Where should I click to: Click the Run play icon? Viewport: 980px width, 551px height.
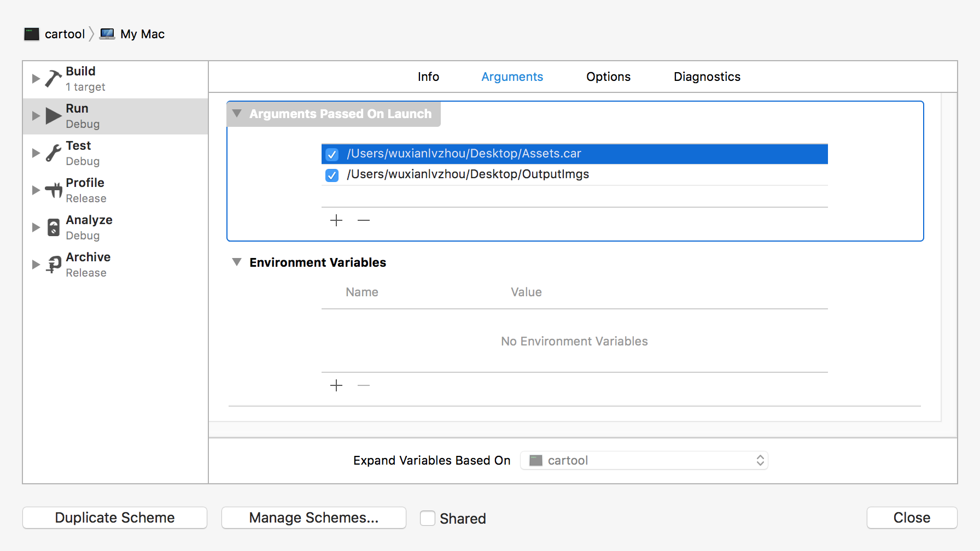pyautogui.click(x=53, y=116)
